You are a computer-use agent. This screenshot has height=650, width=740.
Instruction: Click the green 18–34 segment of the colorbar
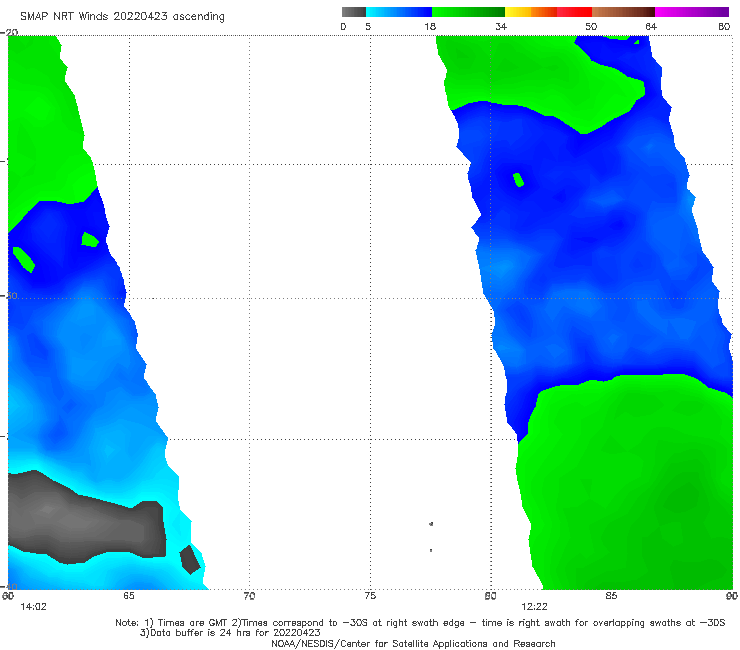(x=468, y=12)
